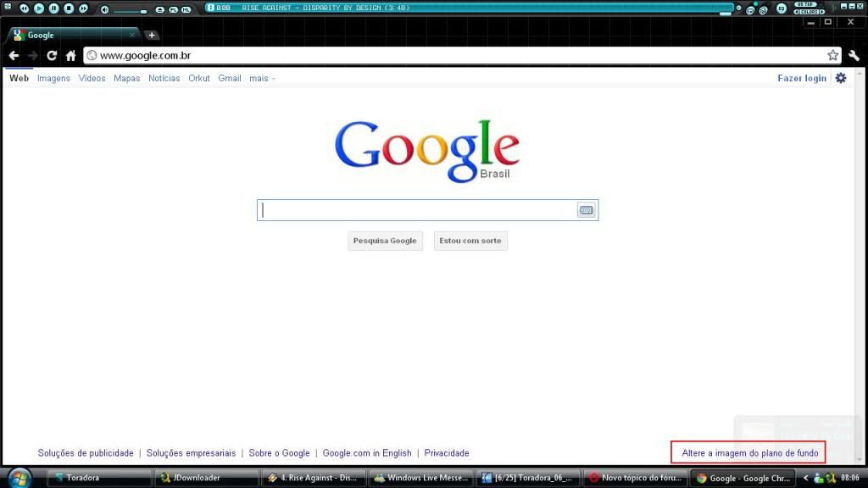Click Estou com sorte button
868x488 pixels.
click(x=470, y=241)
